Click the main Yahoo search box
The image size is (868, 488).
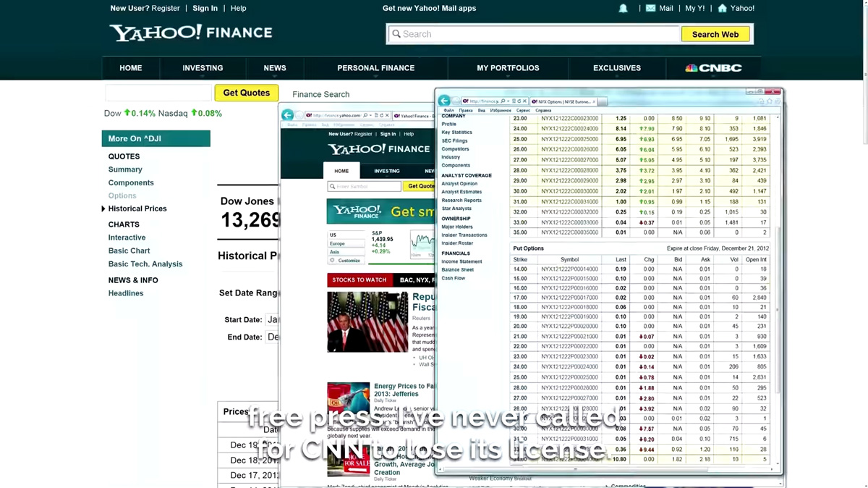(x=534, y=34)
